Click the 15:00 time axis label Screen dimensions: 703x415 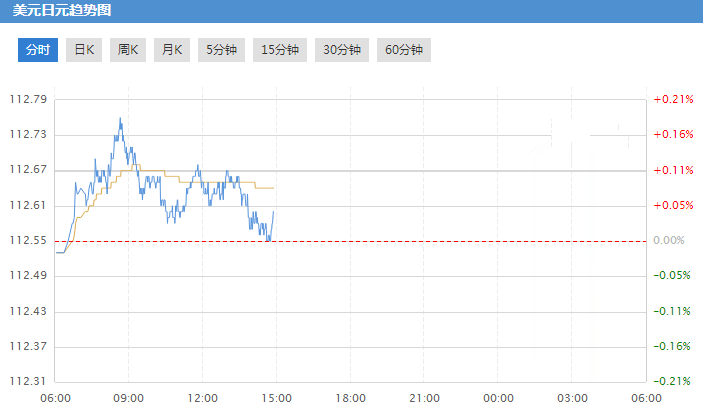tap(276, 398)
